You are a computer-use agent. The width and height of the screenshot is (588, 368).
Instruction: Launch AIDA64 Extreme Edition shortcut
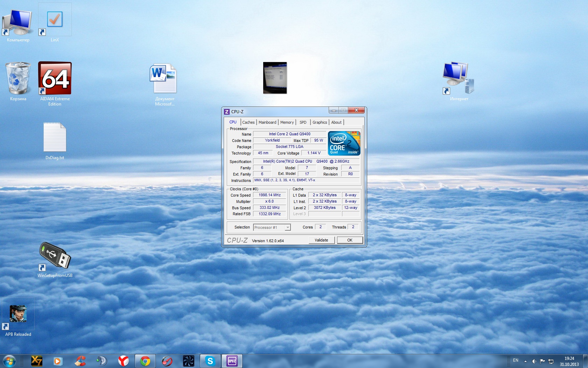coord(55,83)
